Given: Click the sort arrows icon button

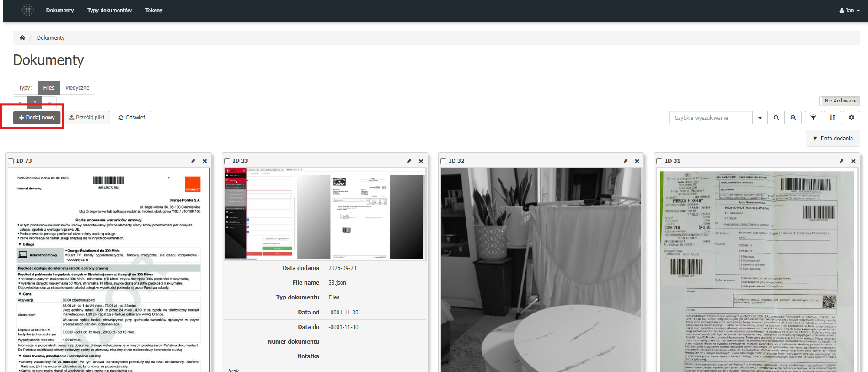Looking at the screenshot, I should coord(832,118).
